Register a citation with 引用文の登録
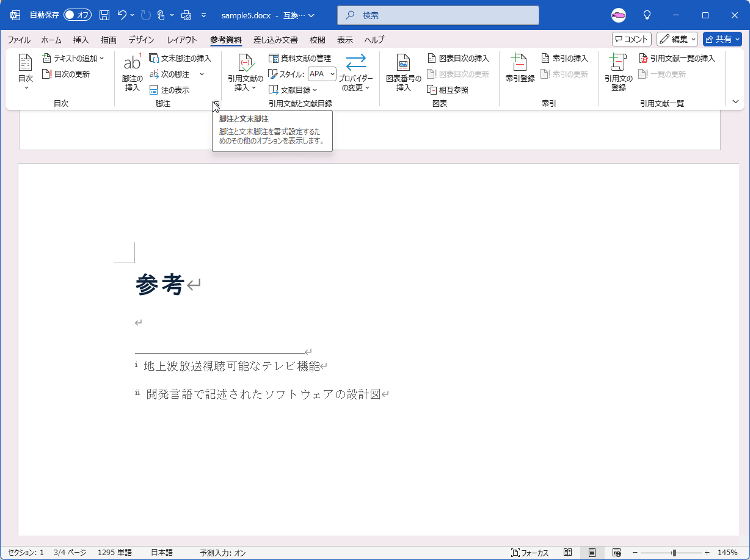The width and height of the screenshot is (750, 560). [x=617, y=71]
